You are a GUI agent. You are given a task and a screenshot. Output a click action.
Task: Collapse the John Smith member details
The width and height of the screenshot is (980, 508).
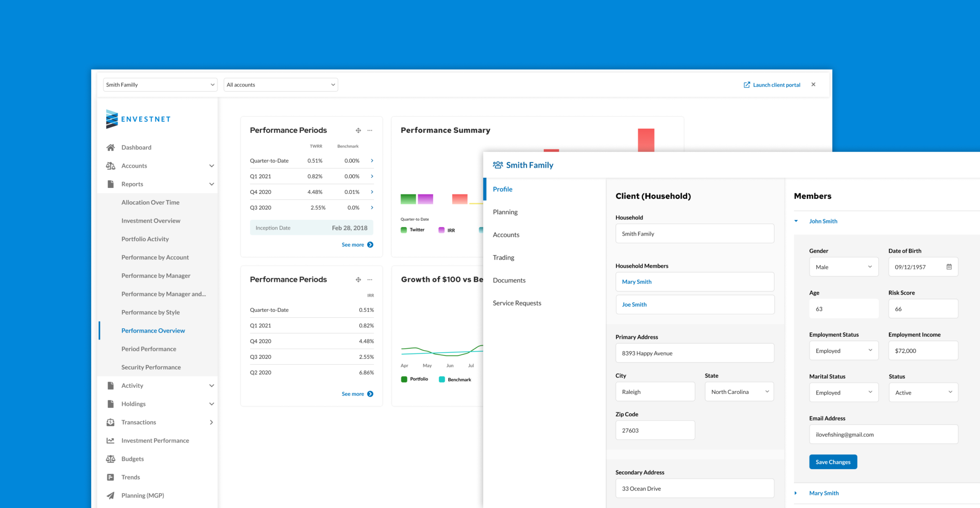click(796, 221)
